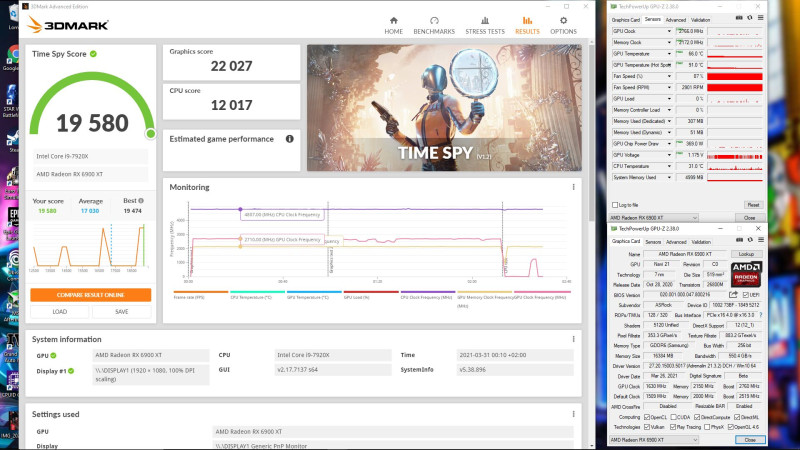Click the question mark beside Bus Interface
The width and height of the screenshot is (800, 450).
point(761,315)
